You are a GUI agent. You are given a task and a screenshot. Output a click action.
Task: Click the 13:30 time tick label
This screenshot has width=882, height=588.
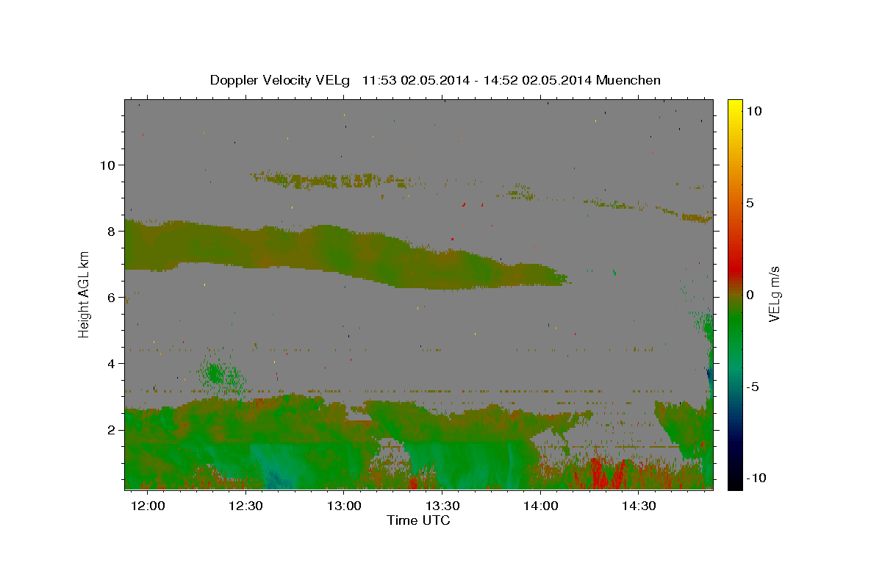[x=442, y=506]
